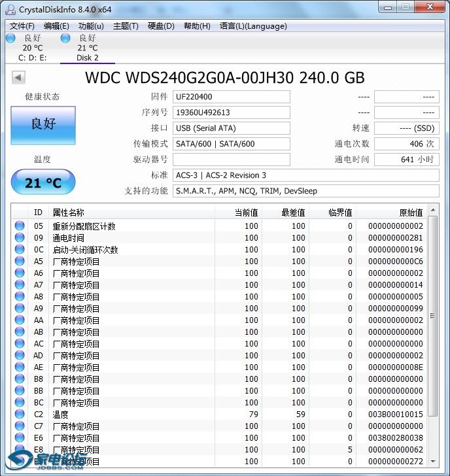Image resolution: width=450 pixels, height=476 pixels.
Task: Click blue status orb for attribute 05
Action: (20, 226)
